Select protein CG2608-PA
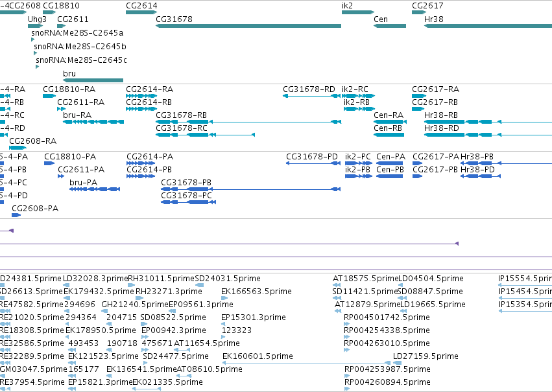Viewport: 552px width, 392px height. pos(35,209)
